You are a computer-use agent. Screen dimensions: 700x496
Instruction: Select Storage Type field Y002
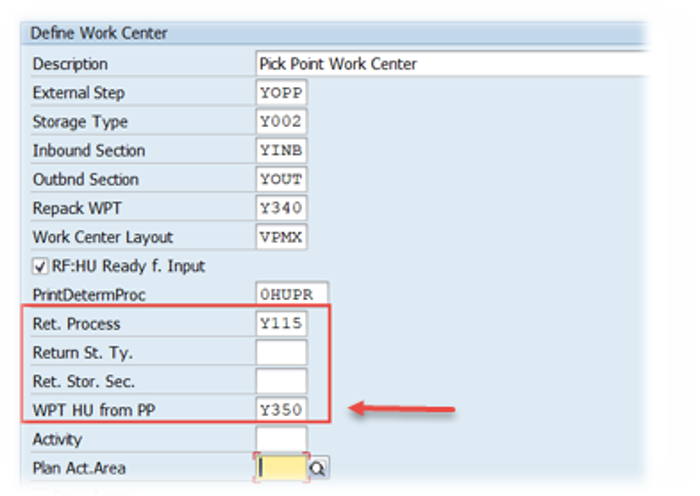pos(281,121)
